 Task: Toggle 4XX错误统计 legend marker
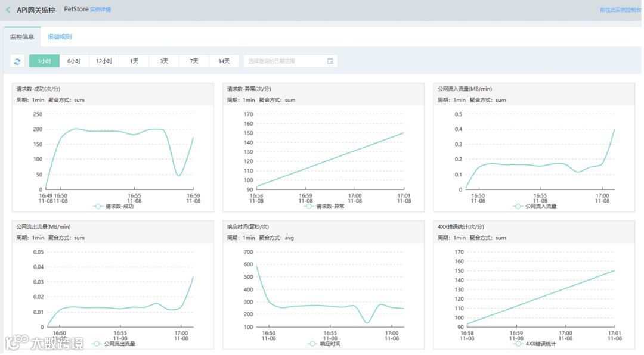coord(518,344)
